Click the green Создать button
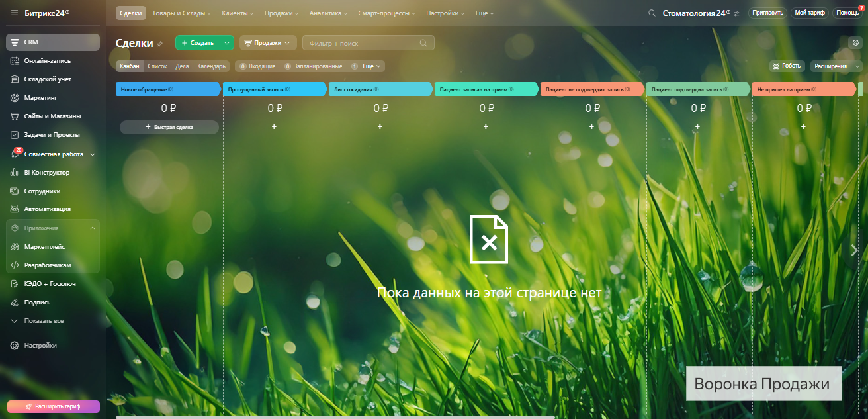The image size is (868, 419). (x=198, y=43)
